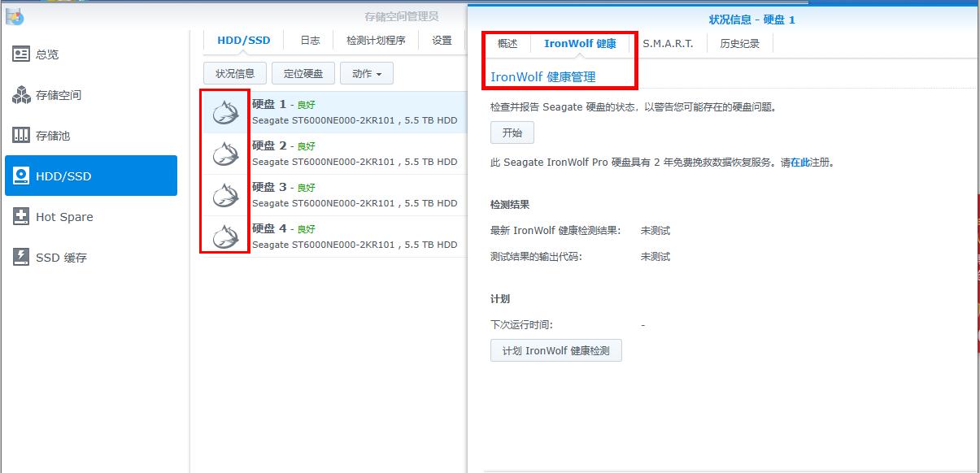Image resolution: width=980 pixels, height=473 pixels.
Task: Switch to the 概述 tab
Action: tap(506, 44)
